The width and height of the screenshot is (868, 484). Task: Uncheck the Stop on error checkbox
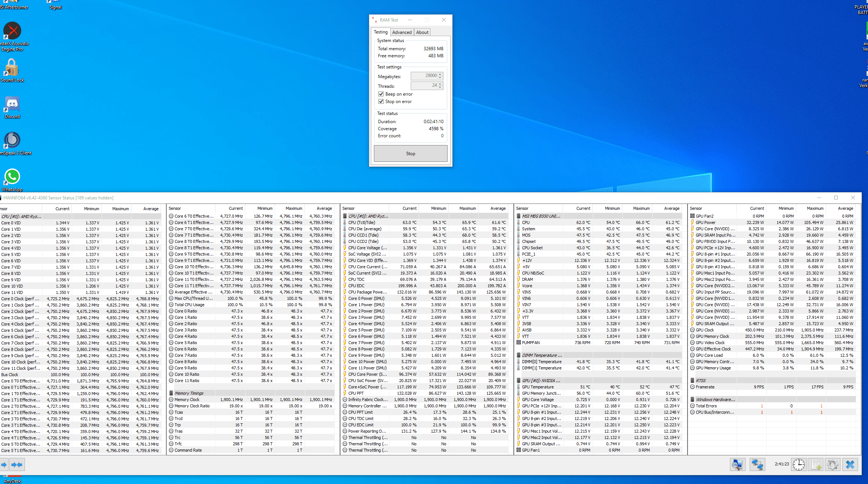coord(381,102)
